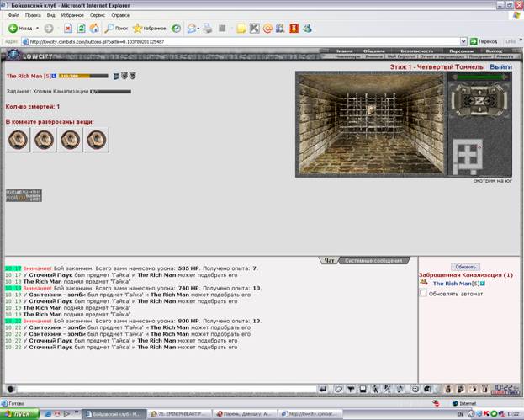Viewport: 524px width, 420px height.
Task: Click the Хозяин Канализации task progress bar
Action: coord(111,91)
